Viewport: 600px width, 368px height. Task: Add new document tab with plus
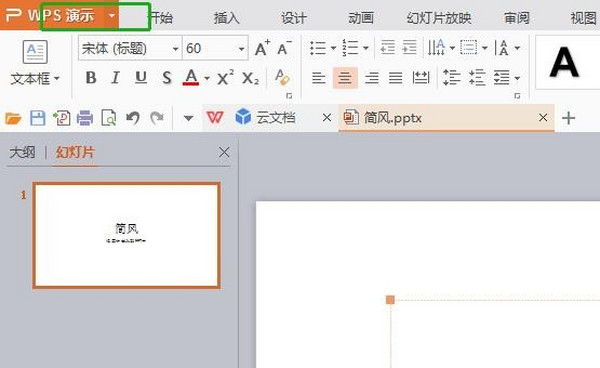point(568,118)
